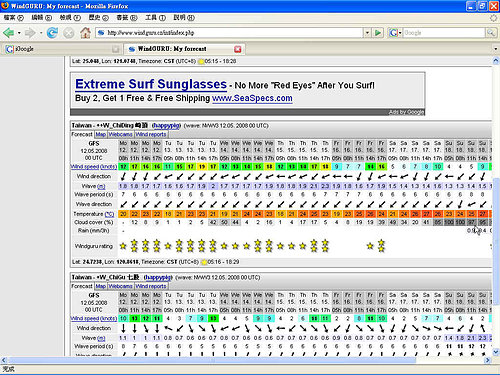Open the www.SeaSpecs.com link

pyautogui.click(x=252, y=98)
